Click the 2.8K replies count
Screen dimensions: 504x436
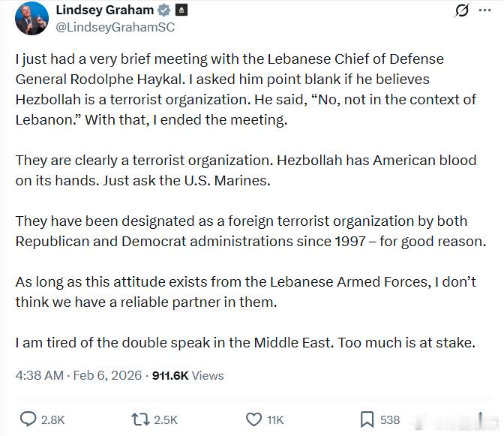tap(52, 420)
